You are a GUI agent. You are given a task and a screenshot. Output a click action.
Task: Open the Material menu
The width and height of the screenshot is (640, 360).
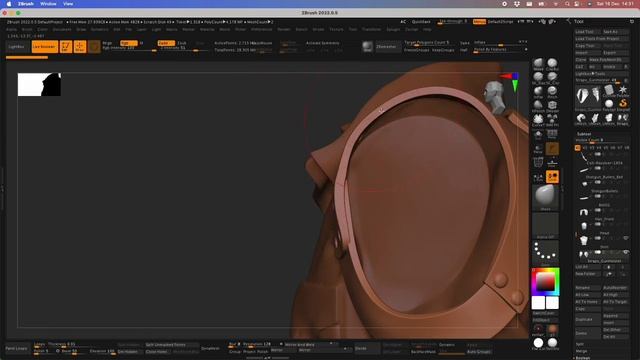(207, 29)
